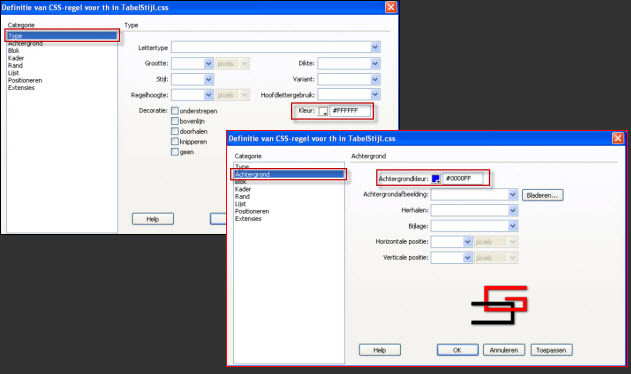Close the back CSS-regel dialog
631x374 pixels.
click(x=391, y=7)
